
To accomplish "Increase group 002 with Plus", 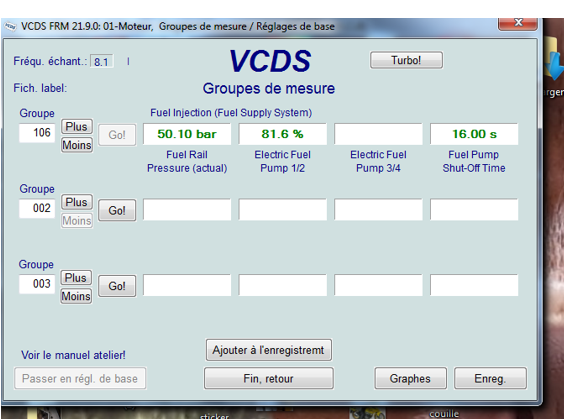I will pyautogui.click(x=77, y=202).
